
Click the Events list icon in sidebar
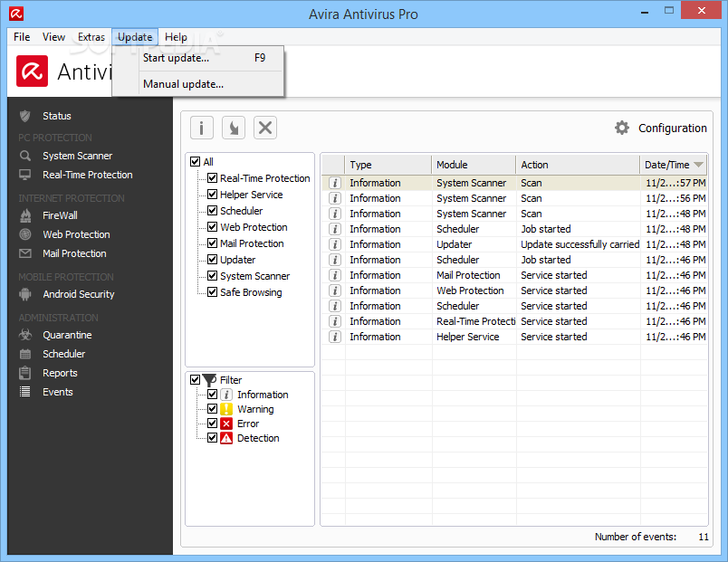(x=25, y=392)
